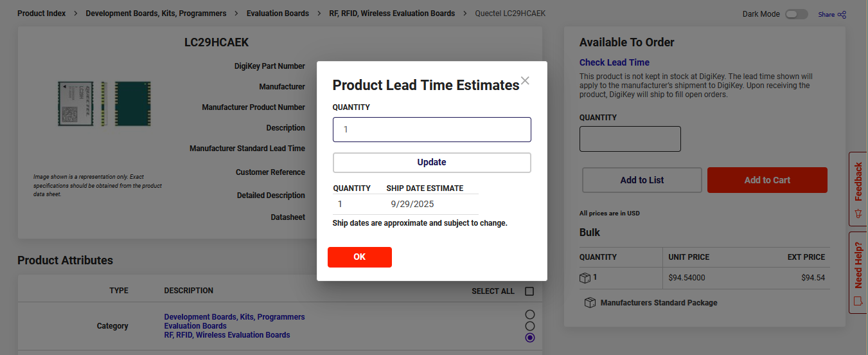The height and width of the screenshot is (355, 868).
Task: Click Add to Cart button
Action: pyautogui.click(x=767, y=180)
